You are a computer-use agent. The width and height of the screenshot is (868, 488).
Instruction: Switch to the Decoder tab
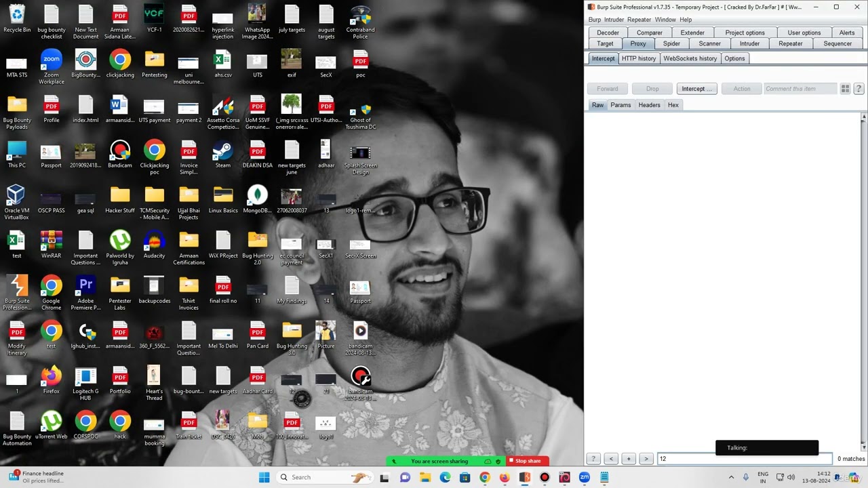pyautogui.click(x=608, y=33)
